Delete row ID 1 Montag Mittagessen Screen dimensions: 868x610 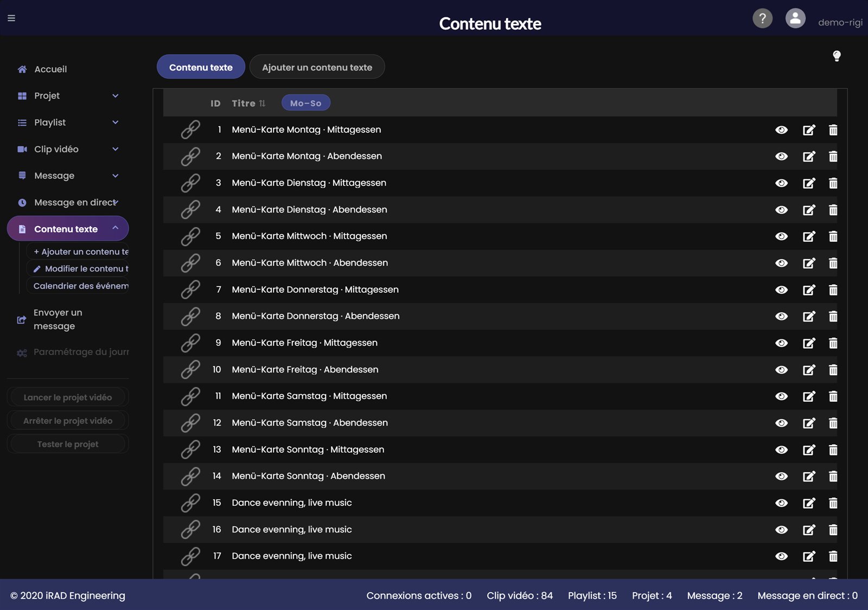pyautogui.click(x=833, y=130)
